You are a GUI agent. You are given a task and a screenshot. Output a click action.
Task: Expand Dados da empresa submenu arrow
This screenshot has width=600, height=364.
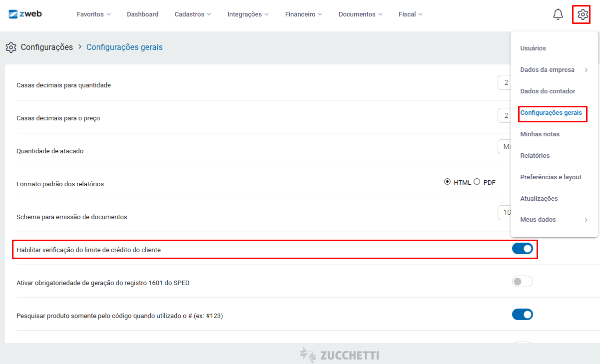click(586, 70)
